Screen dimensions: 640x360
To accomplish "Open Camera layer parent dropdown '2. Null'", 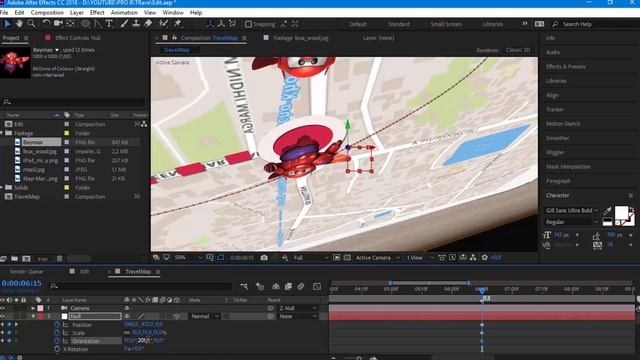I will tap(298, 308).
